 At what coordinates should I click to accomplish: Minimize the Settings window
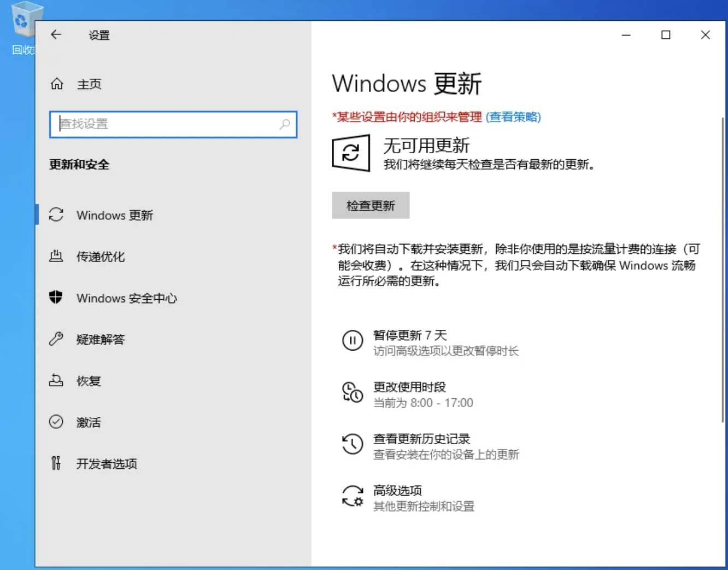[x=626, y=35]
